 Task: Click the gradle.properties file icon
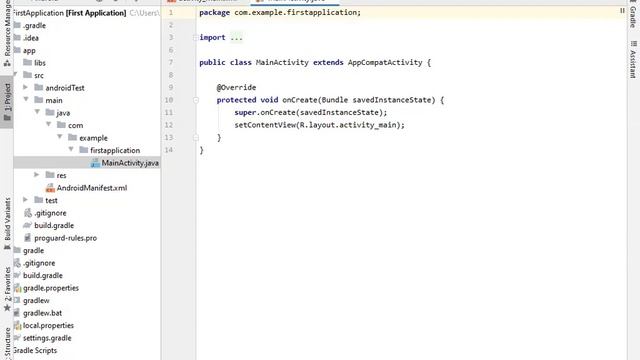(x=17, y=288)
